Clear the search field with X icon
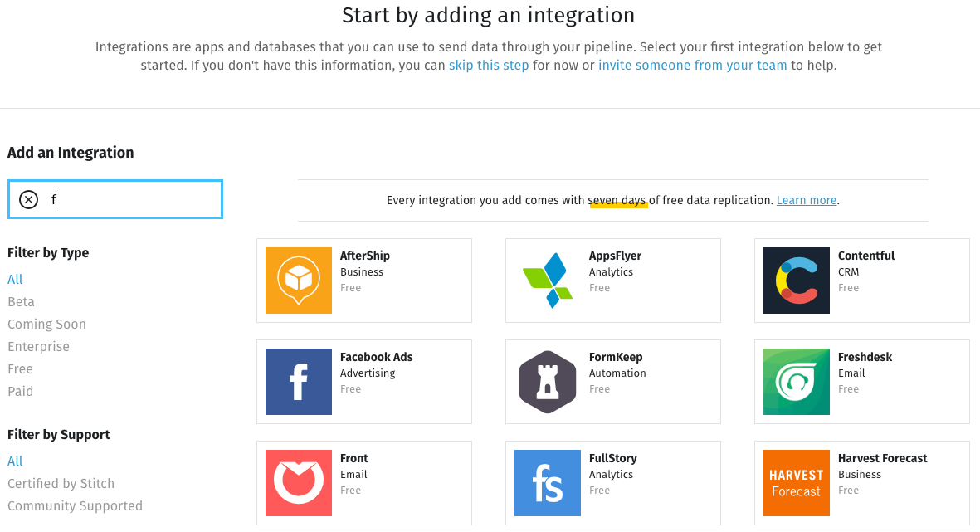The image size is (980, 532). (29, 199)
